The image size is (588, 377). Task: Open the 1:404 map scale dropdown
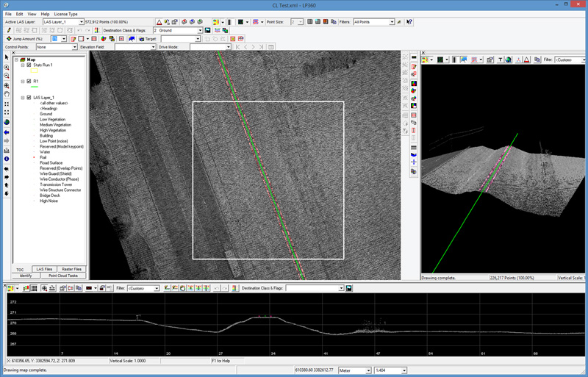[404, 370]
